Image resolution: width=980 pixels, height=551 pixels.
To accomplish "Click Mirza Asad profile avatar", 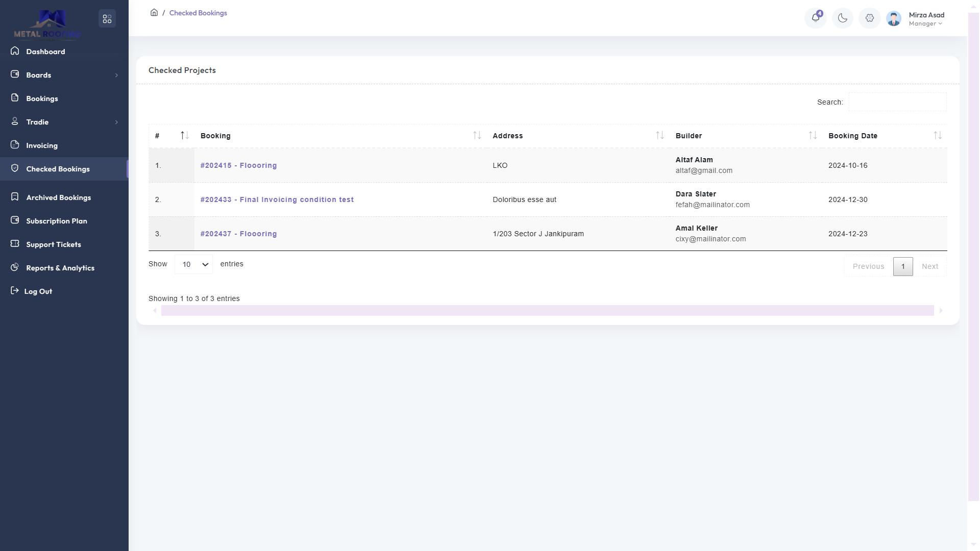I will 893,19.
